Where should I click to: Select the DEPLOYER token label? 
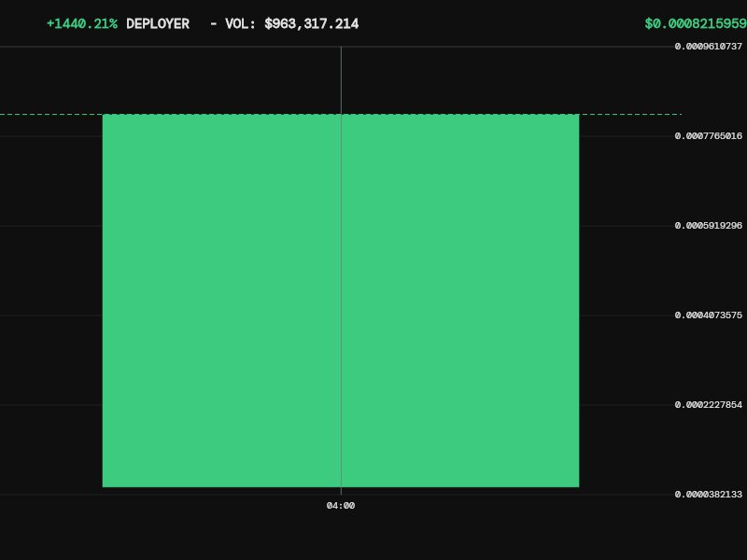pyautogui.click(x=158, y=24)
